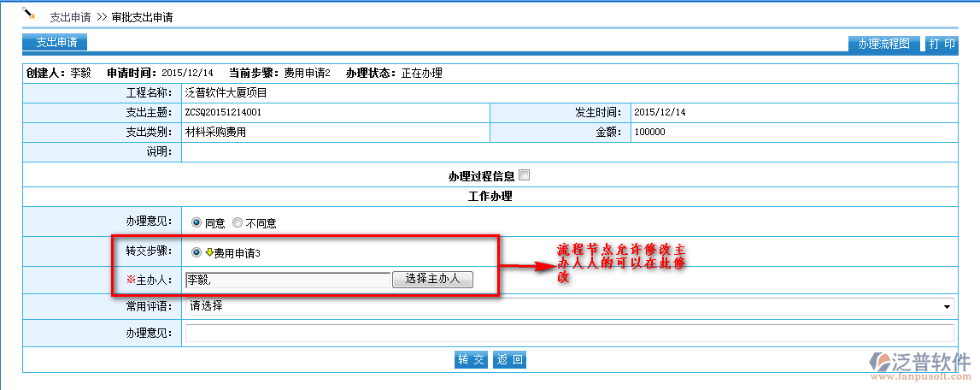Choose the 费用申请3 transfer step radio
Screen dimensions: 980x390
(x=197, y=252)
